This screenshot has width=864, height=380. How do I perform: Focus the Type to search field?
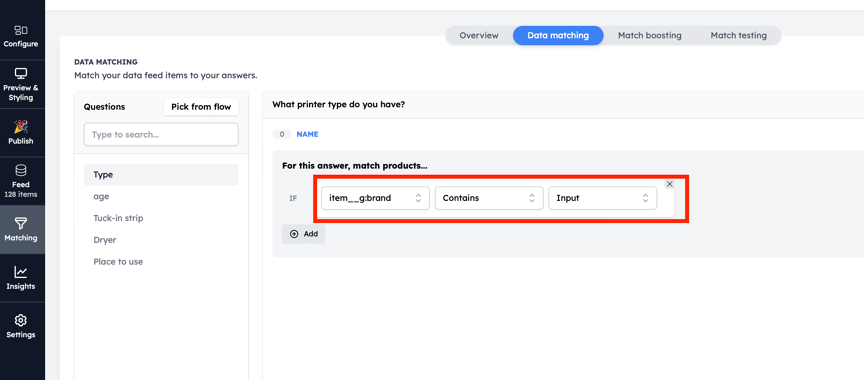161,134
